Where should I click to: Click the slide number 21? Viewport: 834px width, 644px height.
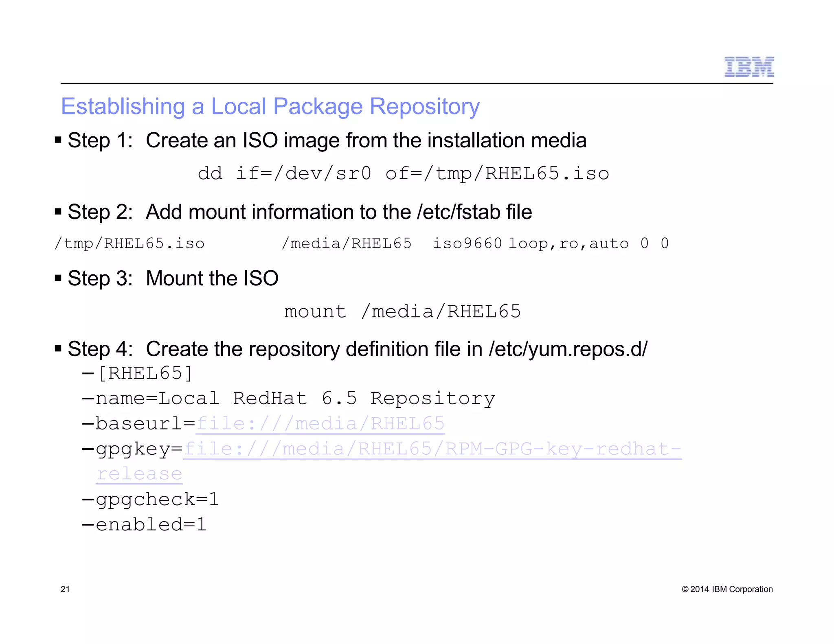[x=65, y=589]
